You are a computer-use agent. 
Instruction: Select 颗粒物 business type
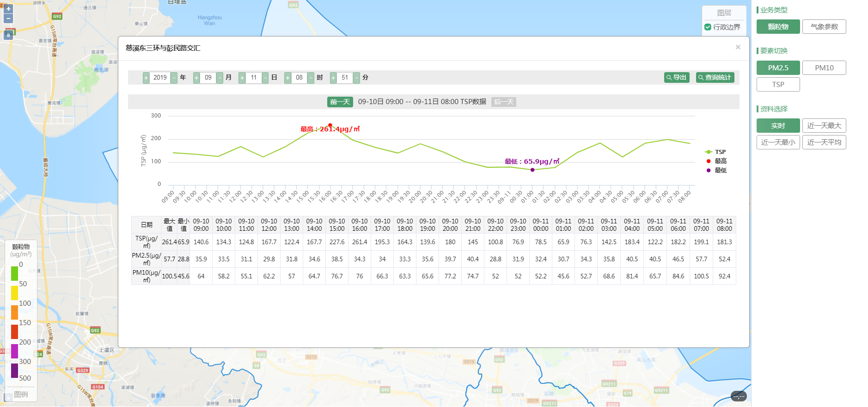(778, 27)
